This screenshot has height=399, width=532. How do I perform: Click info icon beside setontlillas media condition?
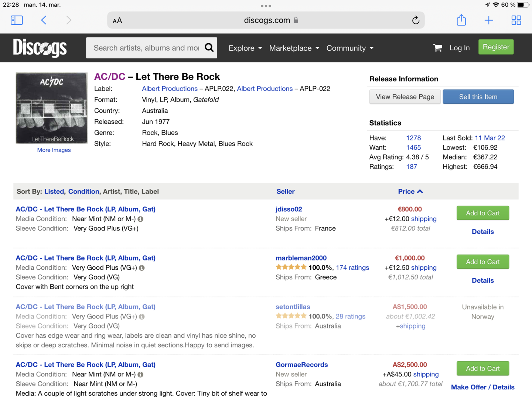pyautogui.click(x=141, y=317)
